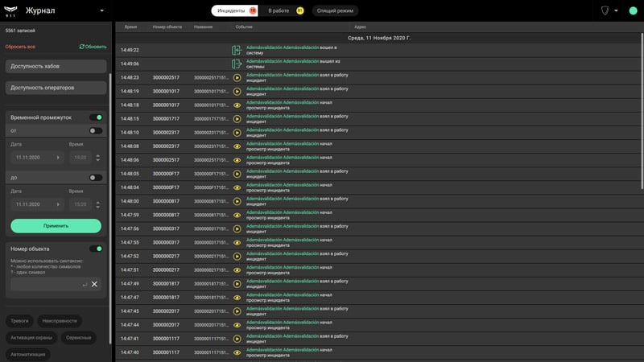Click the logout icon in the 14:49:06 row
644x362 pixels.
(x=236, y=64)
